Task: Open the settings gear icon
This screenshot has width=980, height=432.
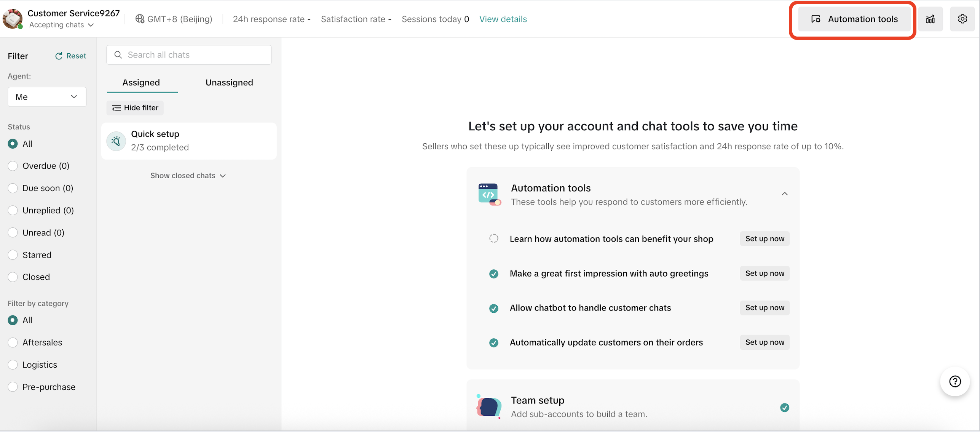Action: 962,19
